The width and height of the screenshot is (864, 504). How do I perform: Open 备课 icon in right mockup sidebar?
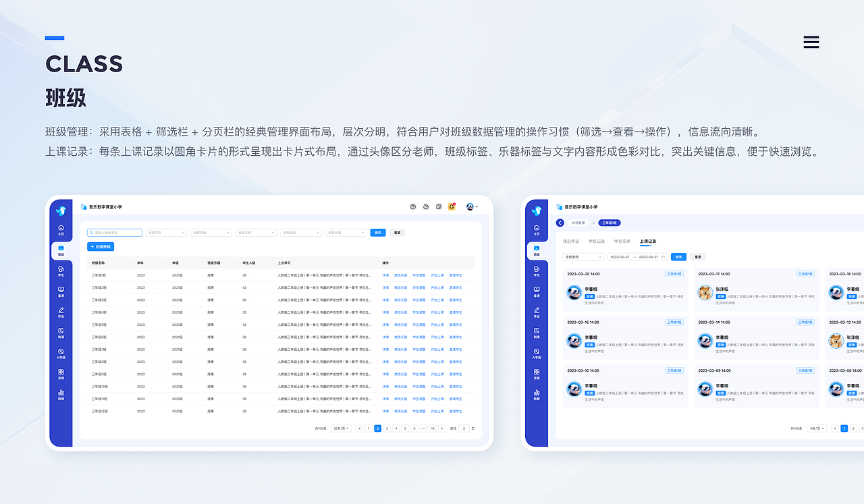[x=537, y=291]
